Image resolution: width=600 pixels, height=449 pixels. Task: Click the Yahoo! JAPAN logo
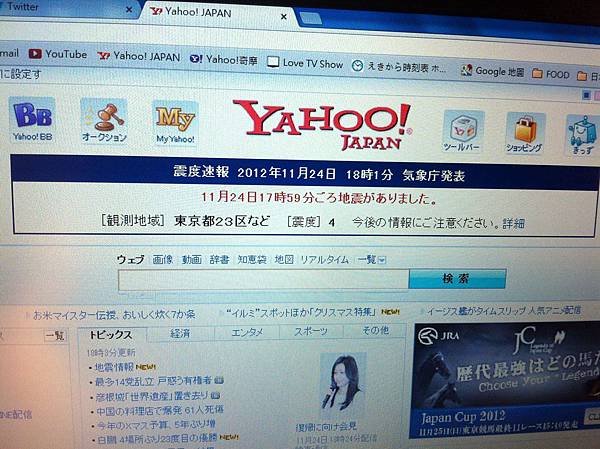(322, 125)
